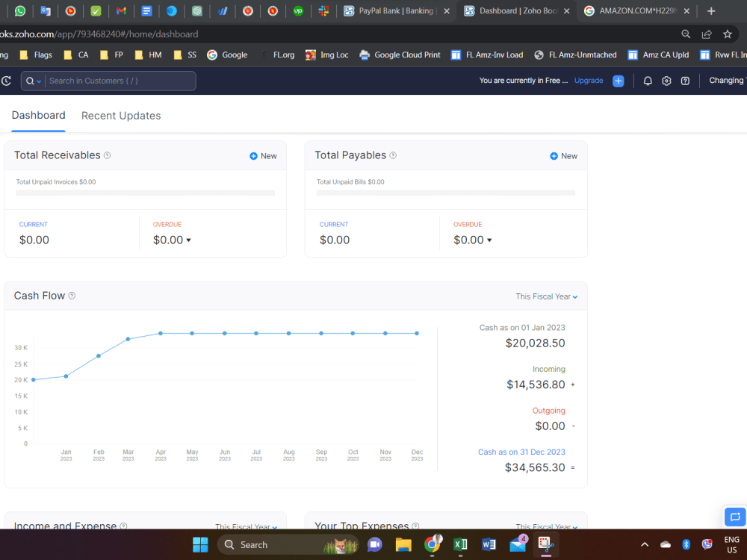Select the Dashboard tab
The height and width of the screenshot is (560, 747).
coord(39,115)
